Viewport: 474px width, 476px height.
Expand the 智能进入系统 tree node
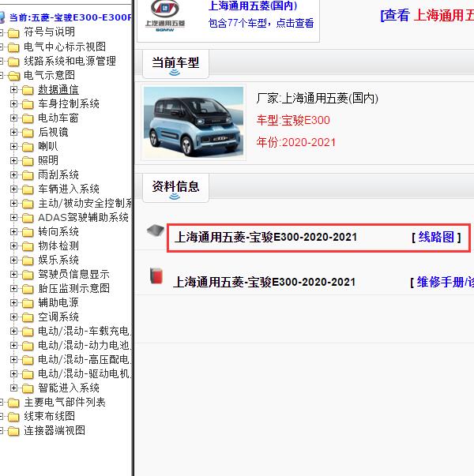13,388
